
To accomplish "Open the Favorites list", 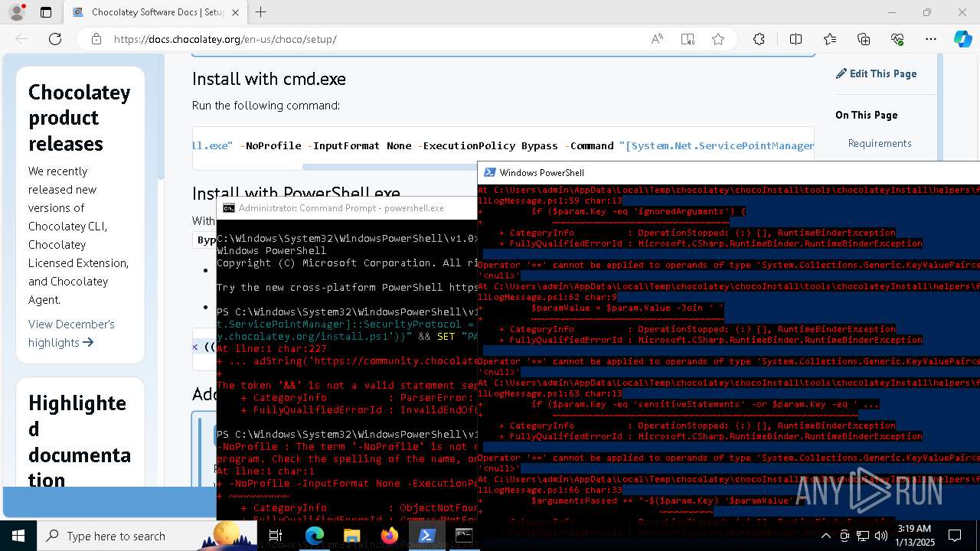I will 830,39.
